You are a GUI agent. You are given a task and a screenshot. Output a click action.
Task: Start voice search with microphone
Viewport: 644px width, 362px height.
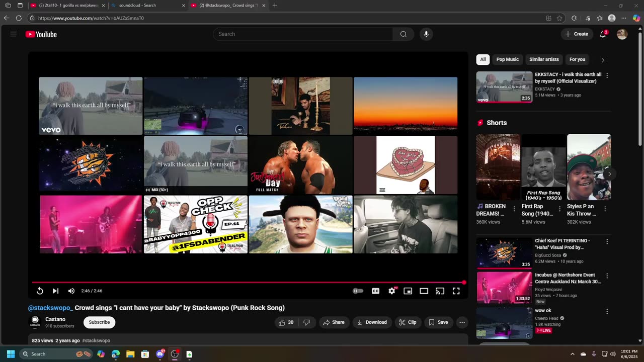pyautogui.click(x=426, y=34)
